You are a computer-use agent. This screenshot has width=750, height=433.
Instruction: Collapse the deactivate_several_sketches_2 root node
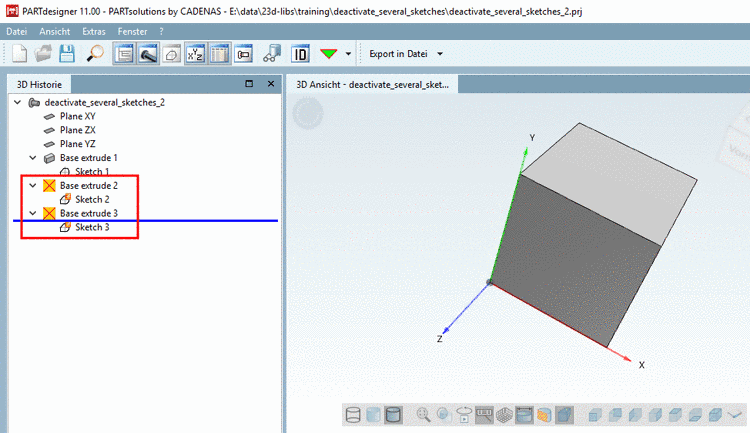click(18, 102)
